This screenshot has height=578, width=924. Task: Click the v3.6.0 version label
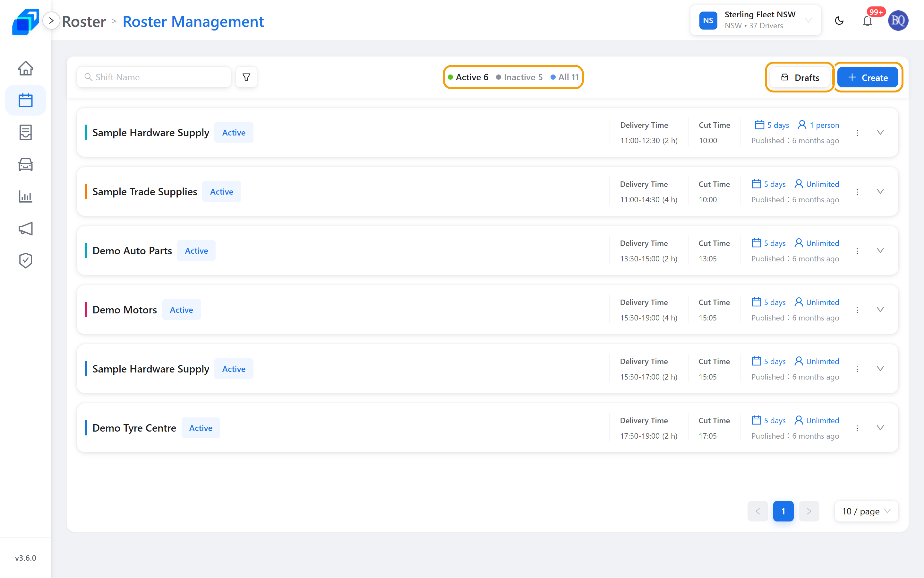point(26,558)
